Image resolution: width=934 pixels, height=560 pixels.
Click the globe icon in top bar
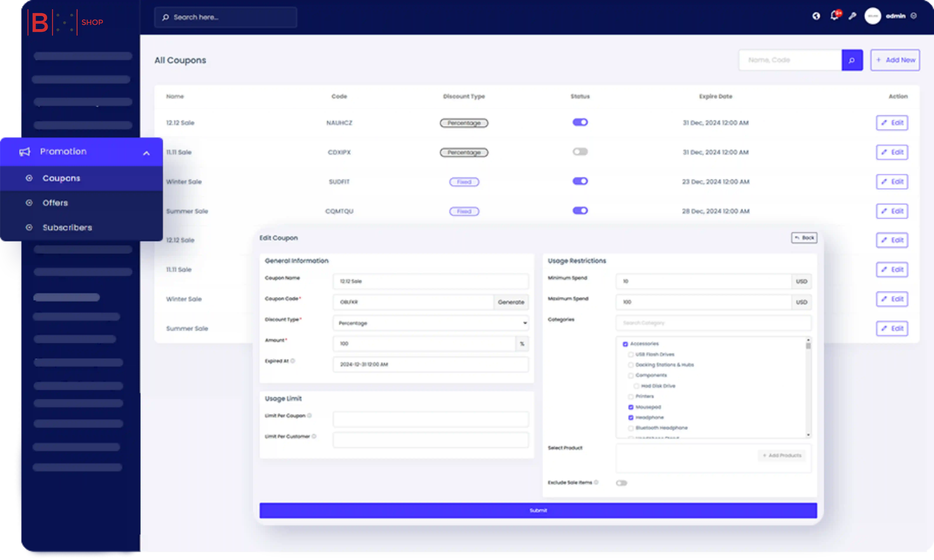pos(816,16)
